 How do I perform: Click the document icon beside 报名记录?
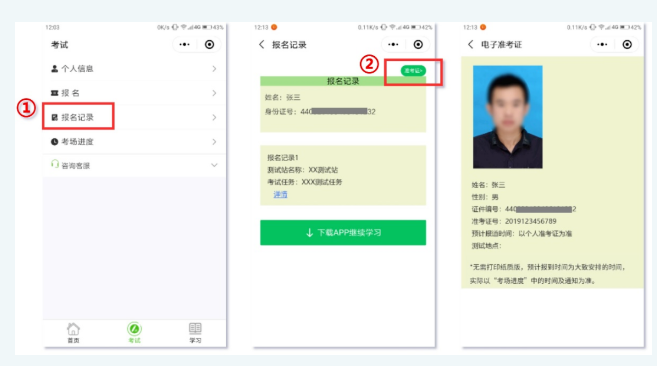click(54, 117)
